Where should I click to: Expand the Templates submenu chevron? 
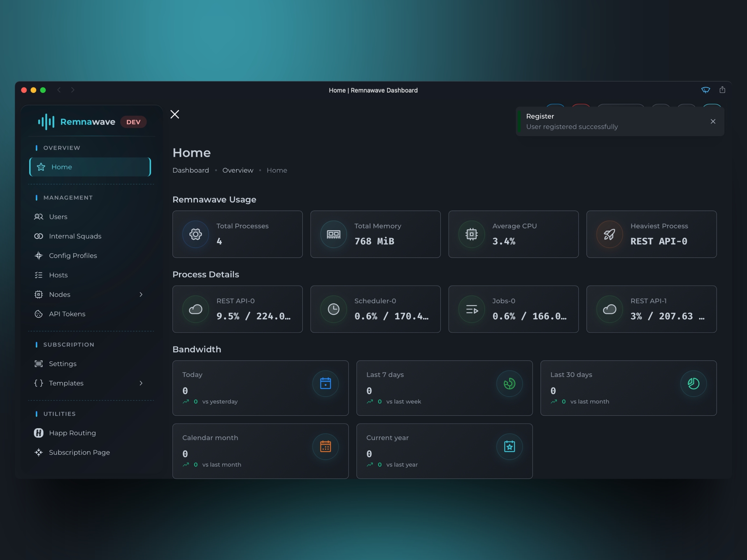click(x=141, y=383)
